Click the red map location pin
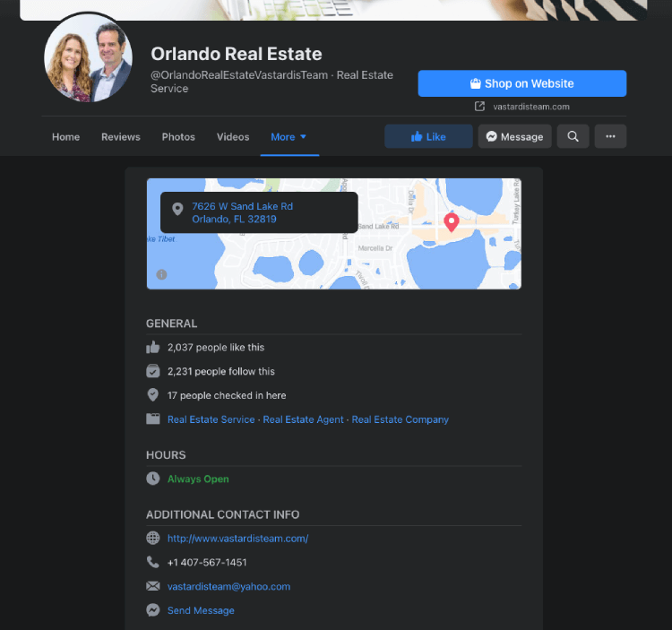Image resolution: width=672 pixels, height=630 pixels. (452, 222)
